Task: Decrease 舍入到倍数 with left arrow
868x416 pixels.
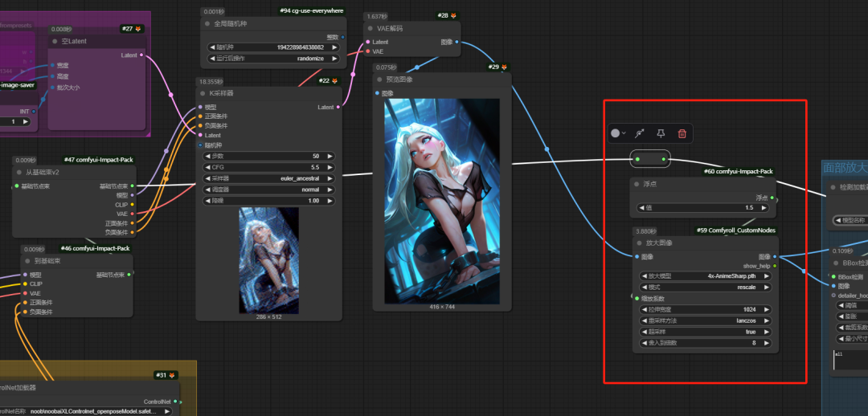Action: pyautogui.click(x=645, y=343)
